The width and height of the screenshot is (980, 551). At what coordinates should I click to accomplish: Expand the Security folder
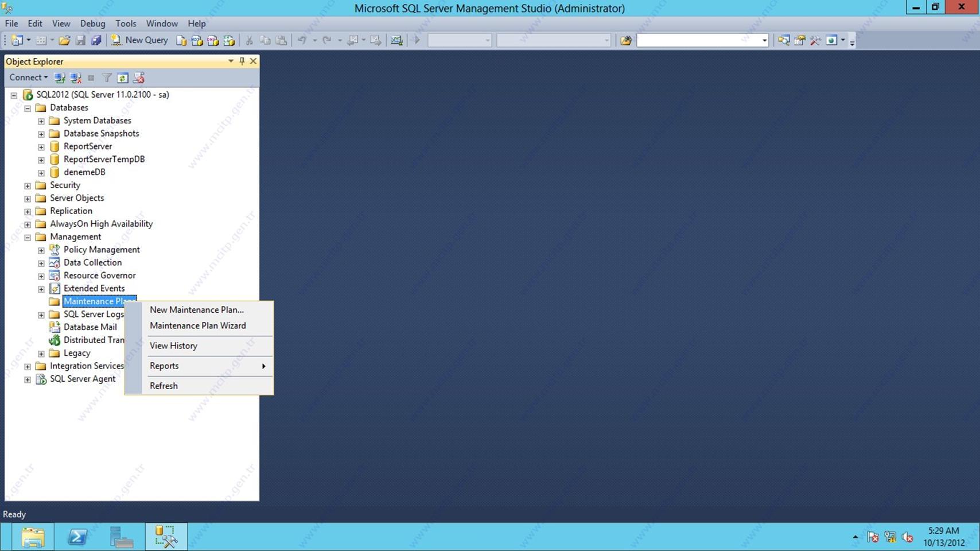(x=28, y=185)
